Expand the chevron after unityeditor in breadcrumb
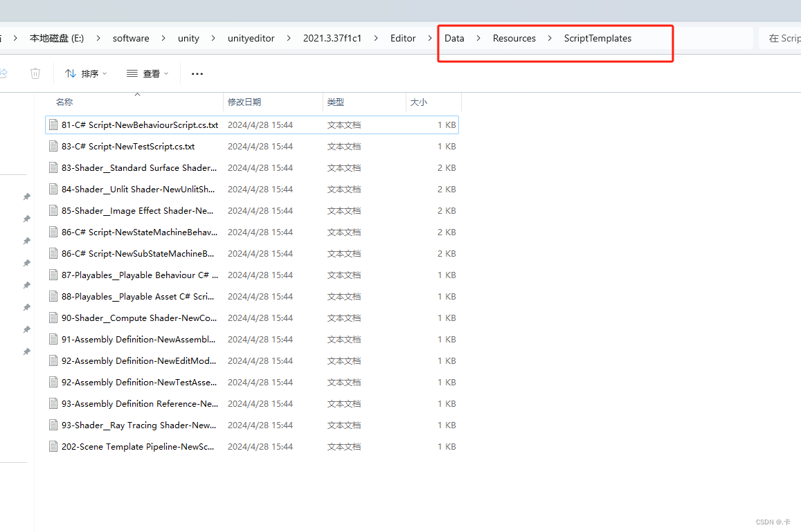Screen dimensions: 801x532 [289, 38]
